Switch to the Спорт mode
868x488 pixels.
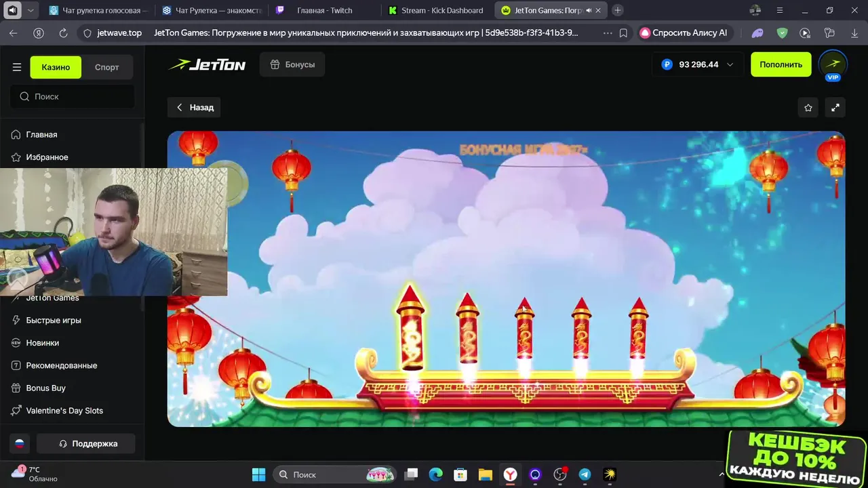coord(107,67)
